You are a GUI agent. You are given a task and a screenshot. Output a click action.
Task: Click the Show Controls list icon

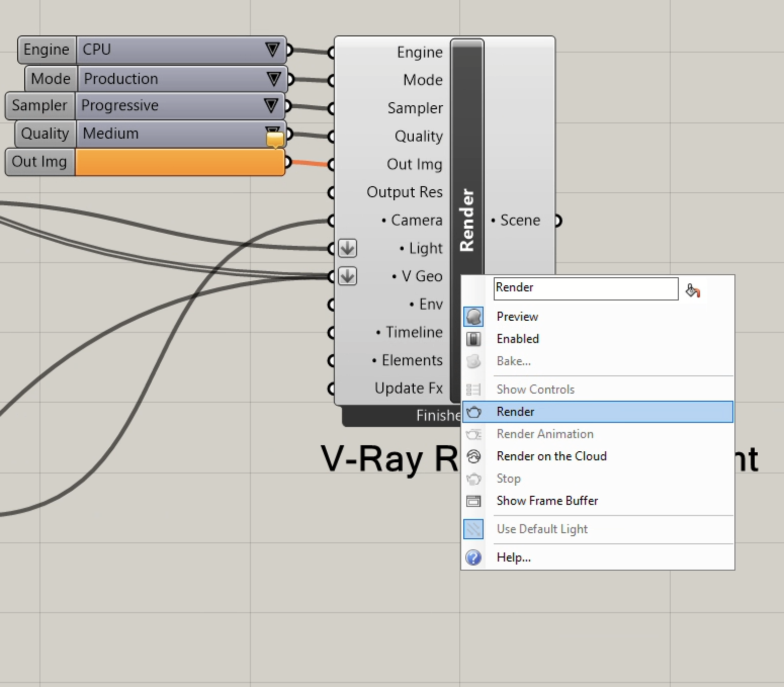473,390
